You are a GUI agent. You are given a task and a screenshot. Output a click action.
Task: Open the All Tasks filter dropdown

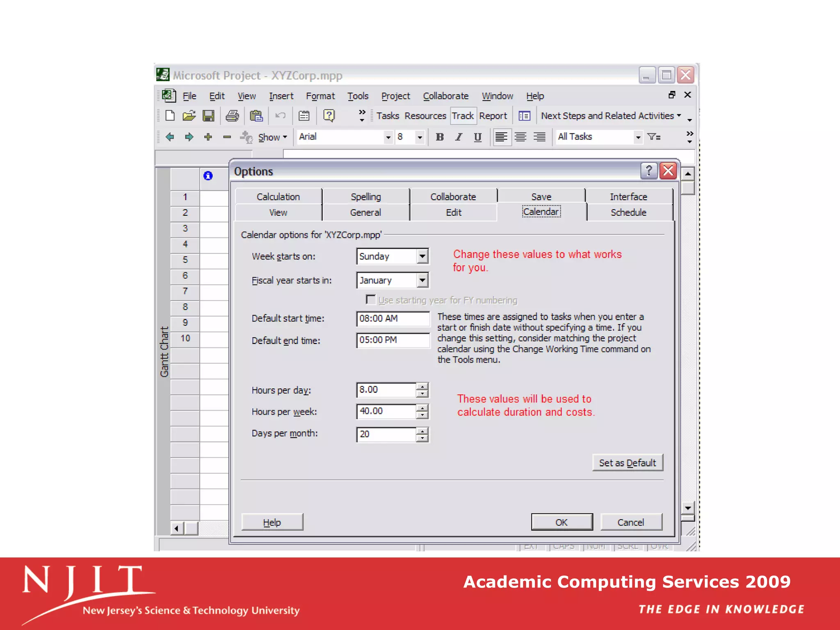pyautogui.click(x=638, y=137)
